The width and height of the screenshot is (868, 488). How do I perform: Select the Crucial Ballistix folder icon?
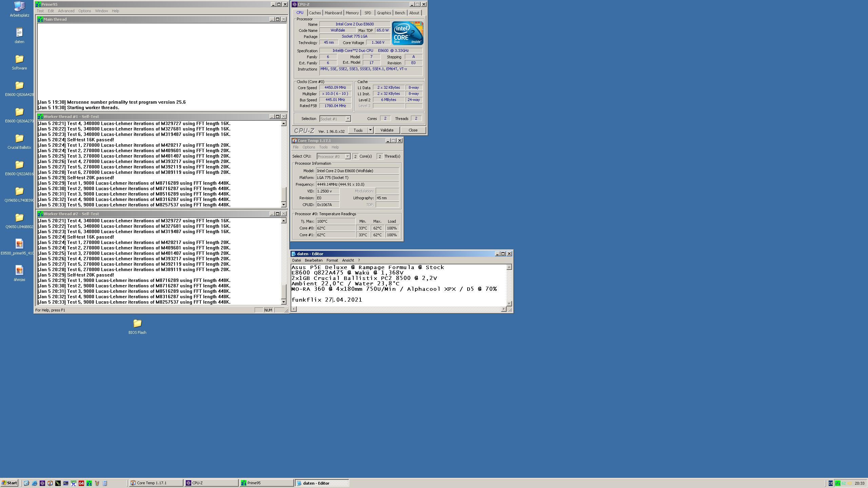(19, 141)
